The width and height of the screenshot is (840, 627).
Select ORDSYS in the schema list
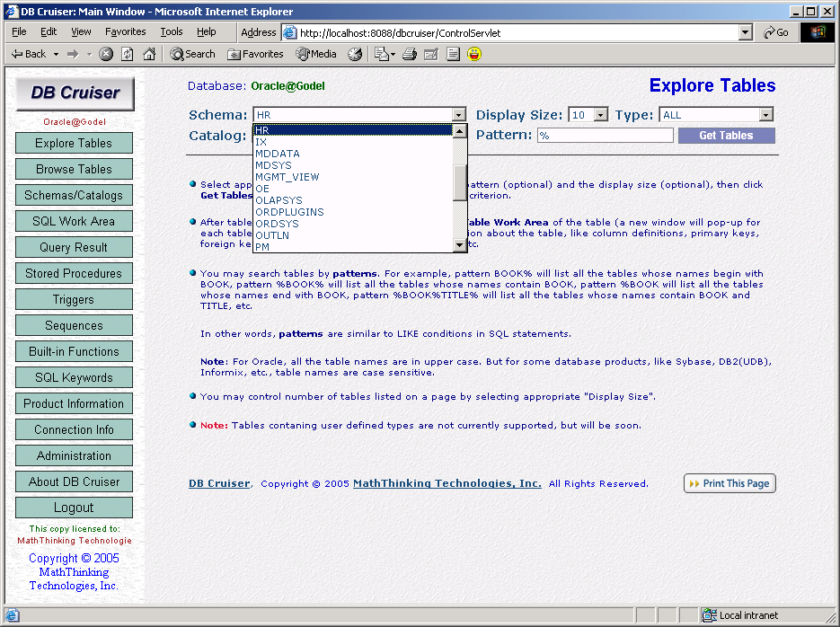(353, 224)
